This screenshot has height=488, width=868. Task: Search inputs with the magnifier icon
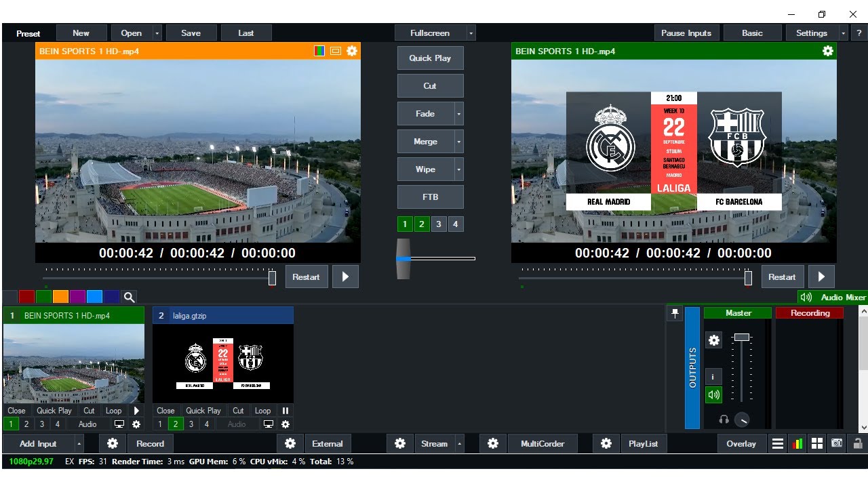click(x=129, y=297)
